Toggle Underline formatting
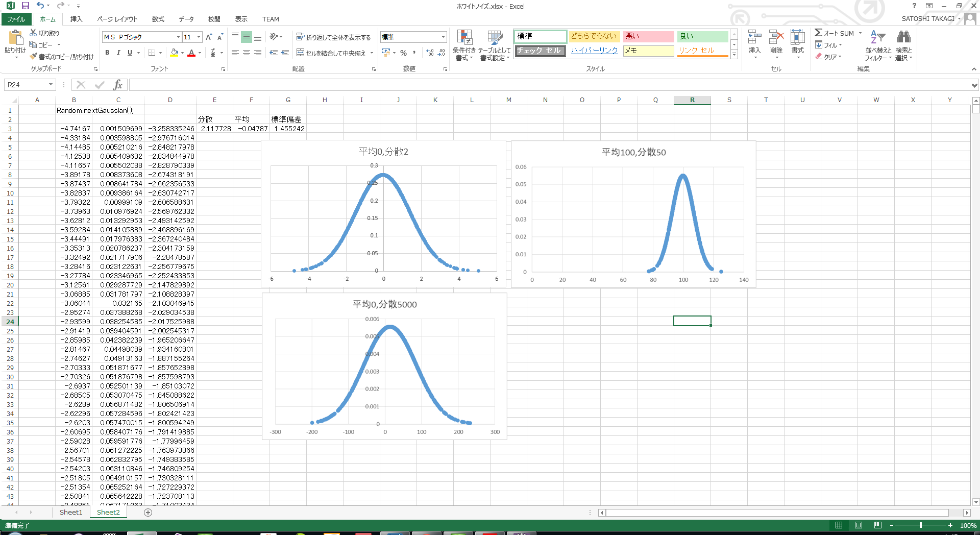The image size is (980, 535). pyautogui.click(x=130, y=53)
